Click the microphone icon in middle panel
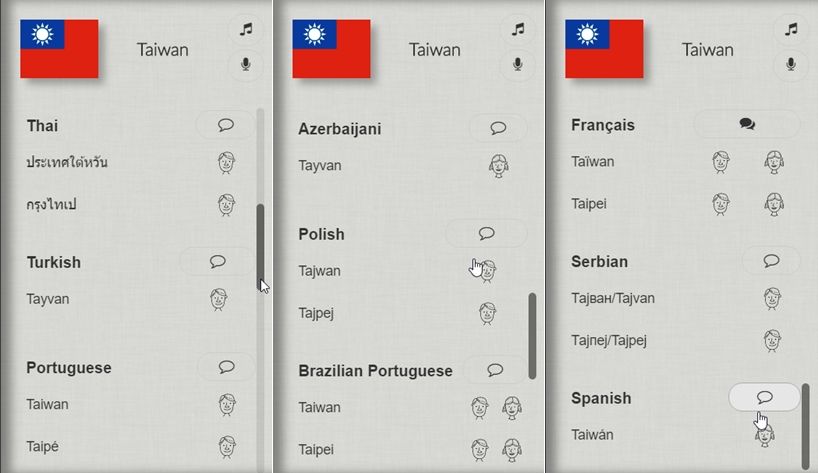The height and width of the screenshot is (473, 818). point(517,64)
